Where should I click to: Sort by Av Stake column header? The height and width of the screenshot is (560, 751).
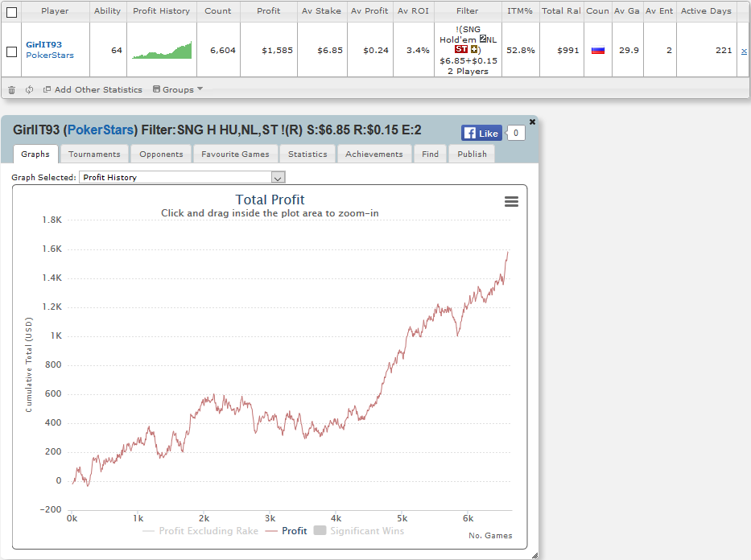(321, 11)
